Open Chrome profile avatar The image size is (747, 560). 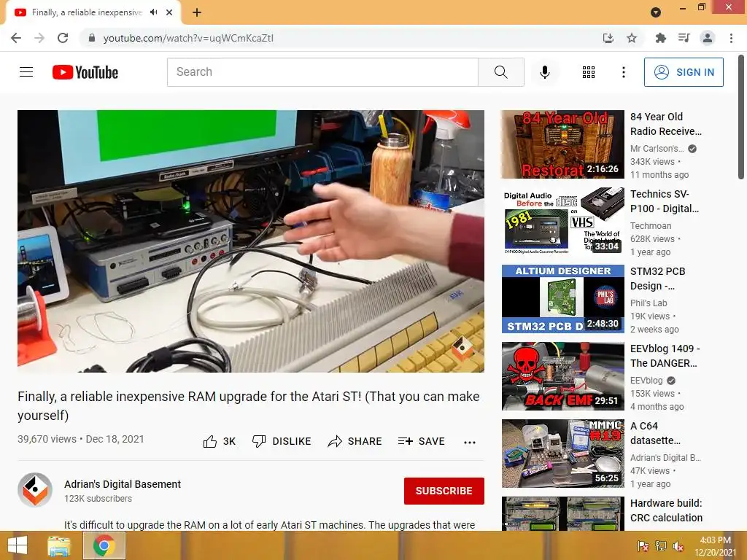[708, 38]
